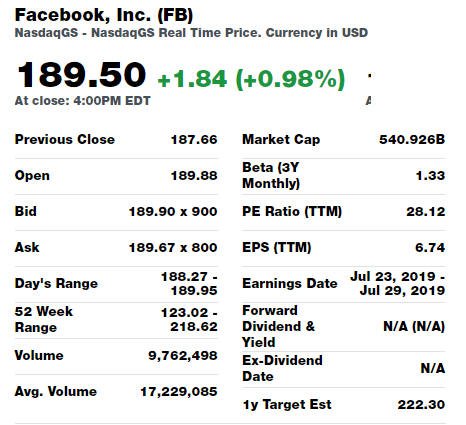Select the Beta (3Y Monthly) label
This screenshot has width=466, height=425.
click(271, 175)
